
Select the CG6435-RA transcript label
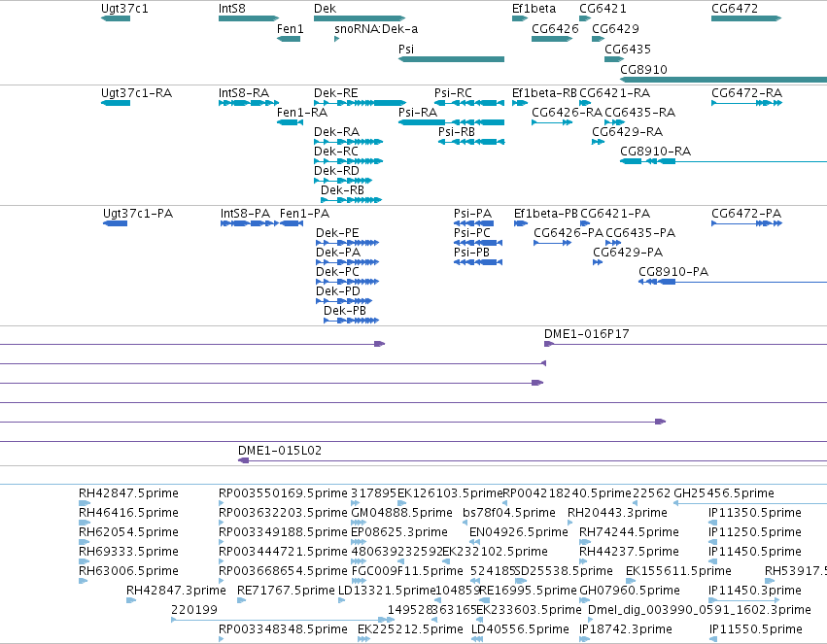tap(639, 113)
